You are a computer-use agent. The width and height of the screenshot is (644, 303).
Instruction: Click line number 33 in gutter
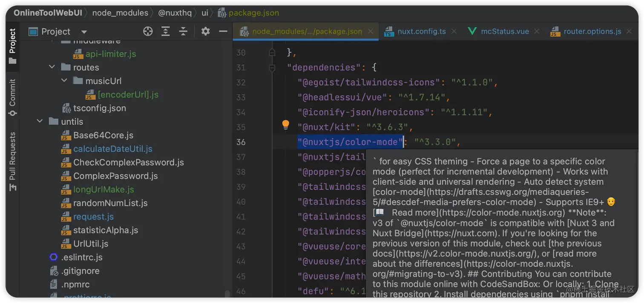[241, 97]
